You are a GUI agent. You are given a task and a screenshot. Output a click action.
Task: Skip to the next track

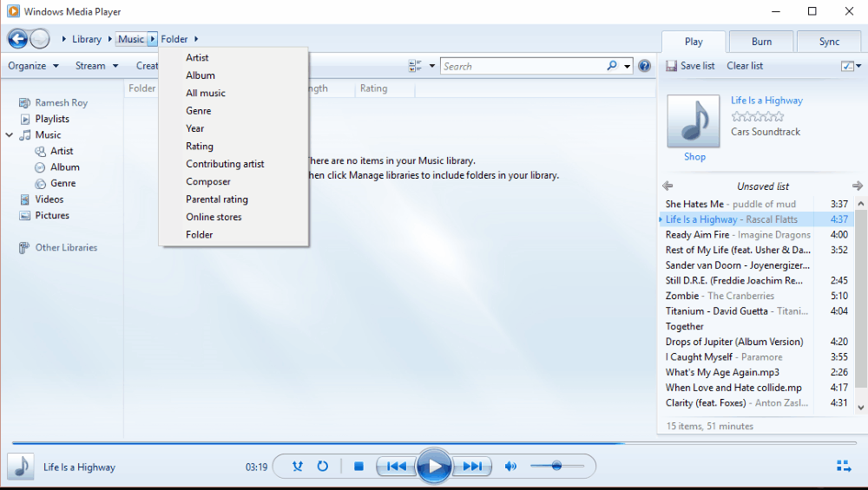(x=471, y=467)
